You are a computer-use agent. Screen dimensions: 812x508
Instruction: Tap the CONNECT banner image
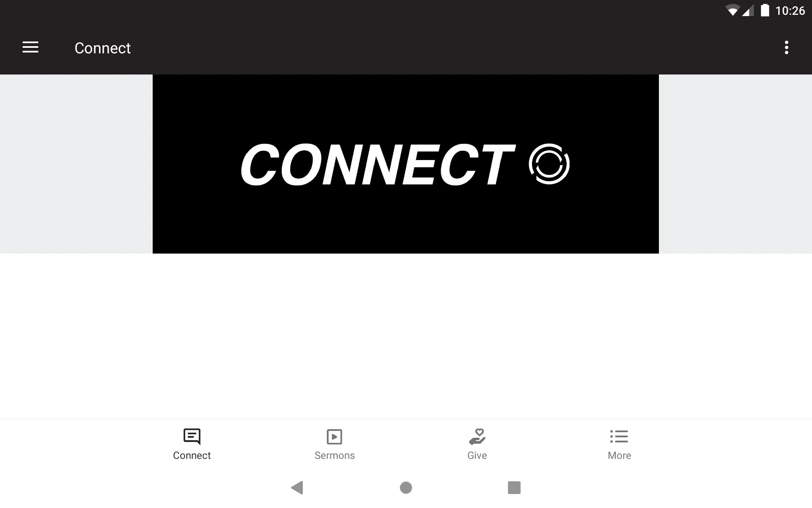[406, 164]
